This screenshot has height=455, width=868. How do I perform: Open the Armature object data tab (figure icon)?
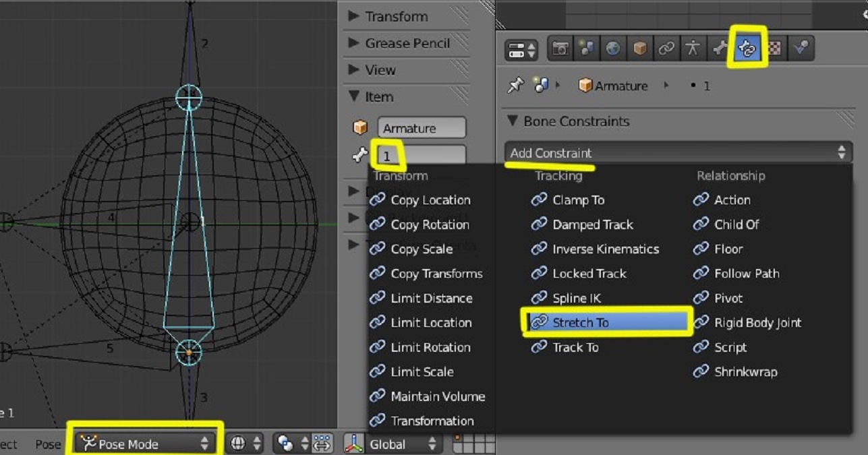coord(693,49)
